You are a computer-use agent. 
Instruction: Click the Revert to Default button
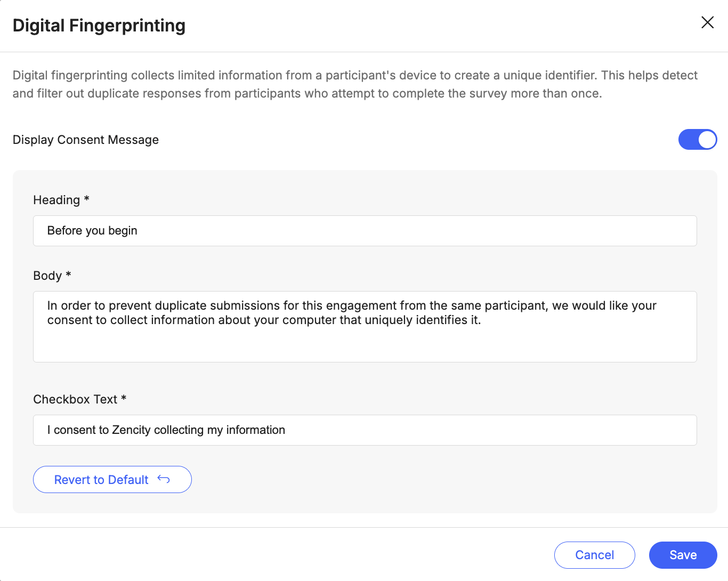112,479
